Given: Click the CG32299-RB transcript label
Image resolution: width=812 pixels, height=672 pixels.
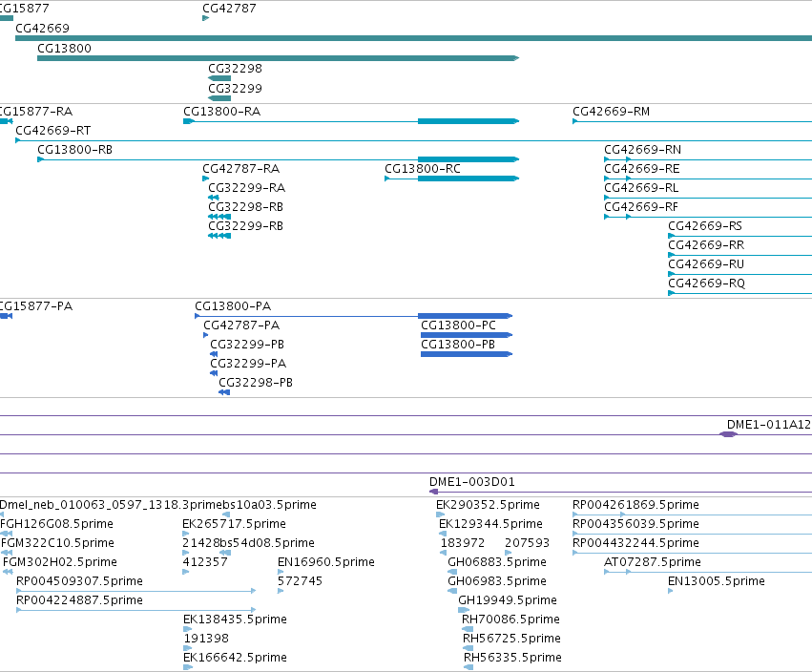Looking at the screenshot, I should [x=245, y=226].
